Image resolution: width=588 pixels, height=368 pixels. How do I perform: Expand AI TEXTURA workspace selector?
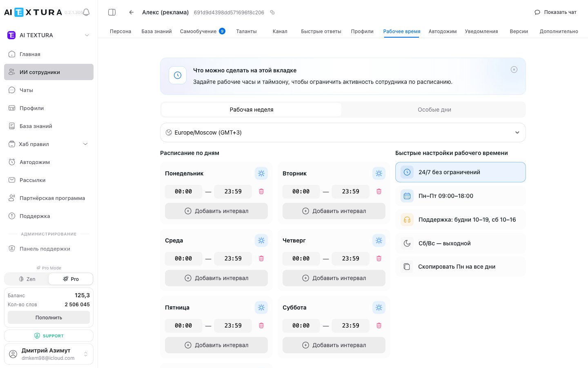[x=49, y=35]
